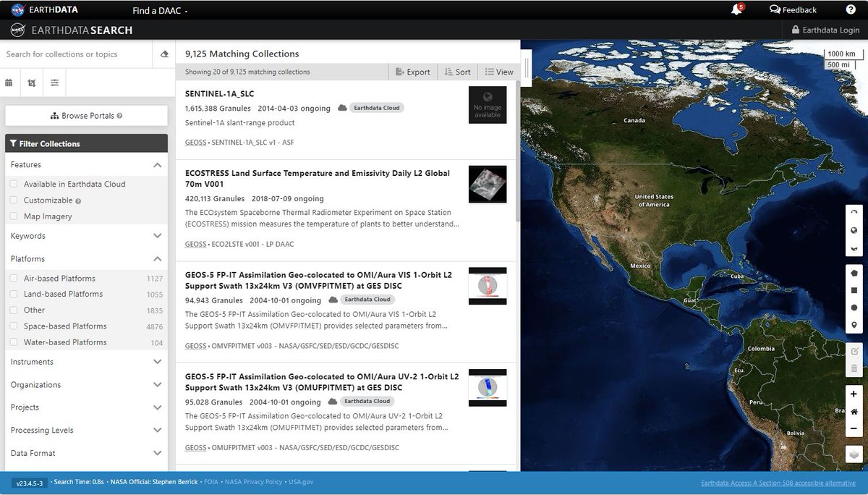868x495 pixels.
Task: Check the Space-based Platforms checkbox
Action: 12,326
